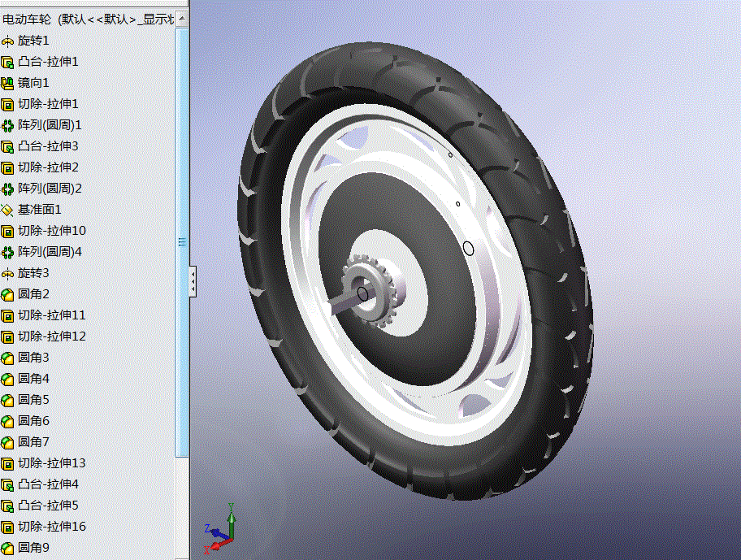The image size is (741, 560).
Task: Select feature text 阵列(圆周)1
Action: (x=50, y=125)
